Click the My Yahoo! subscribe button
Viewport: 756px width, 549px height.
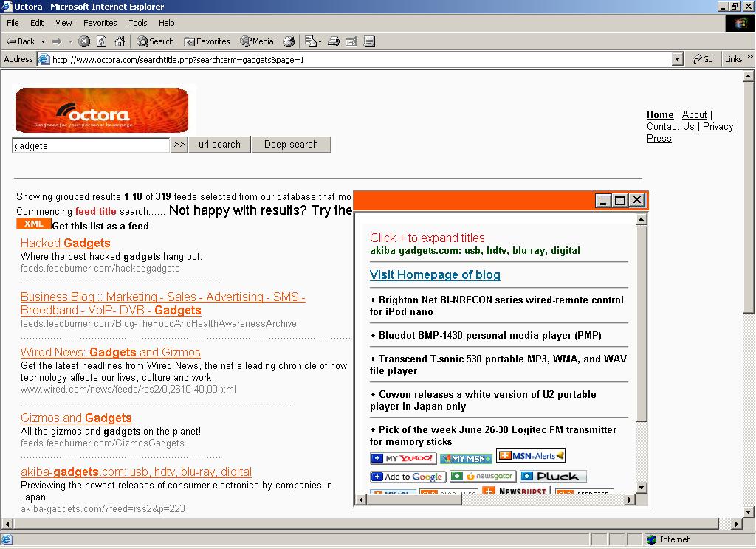click(403, 458)
